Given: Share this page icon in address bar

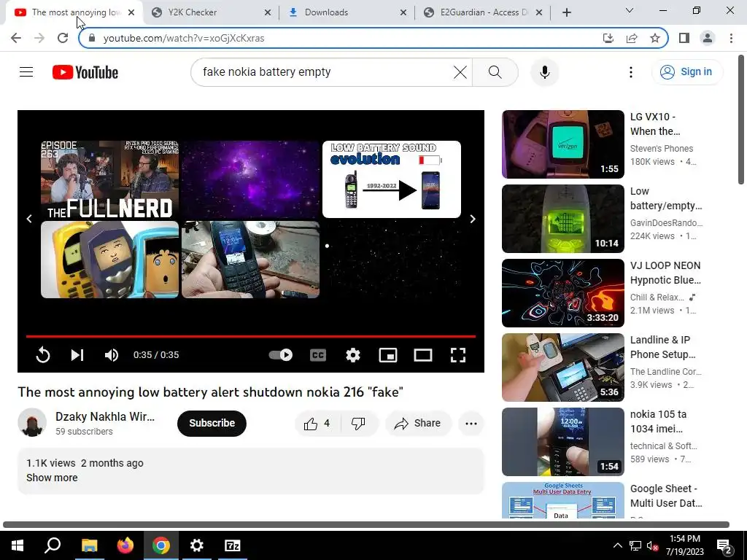Looking at the screenshot, I should click(x=632, y=38).
